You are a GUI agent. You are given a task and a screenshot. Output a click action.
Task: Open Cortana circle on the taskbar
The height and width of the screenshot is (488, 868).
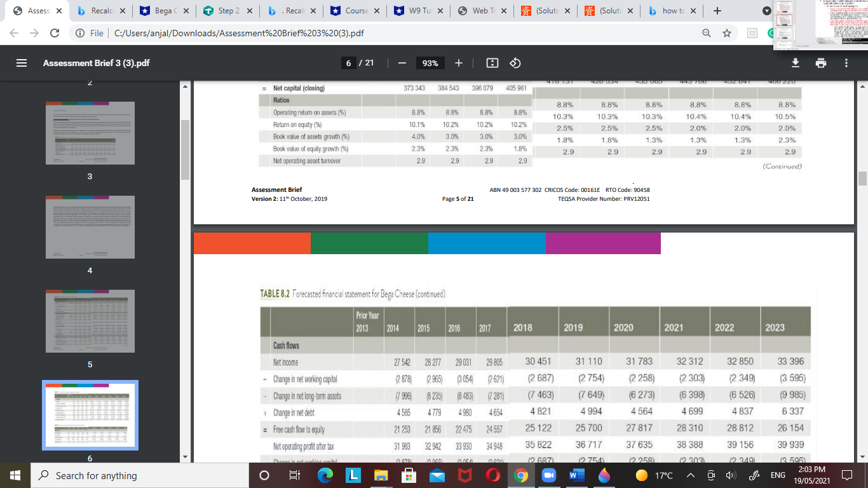tap(264, 475)
